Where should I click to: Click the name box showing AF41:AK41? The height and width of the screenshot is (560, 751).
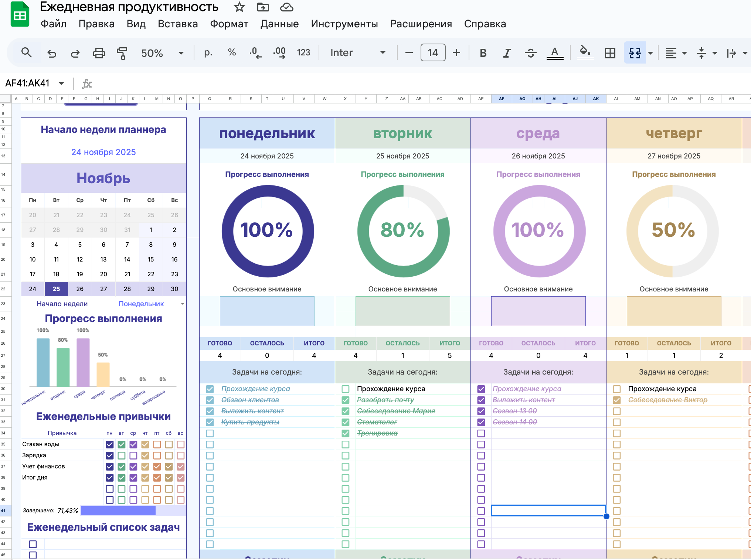pyautogui.click(x=27, y=83)
